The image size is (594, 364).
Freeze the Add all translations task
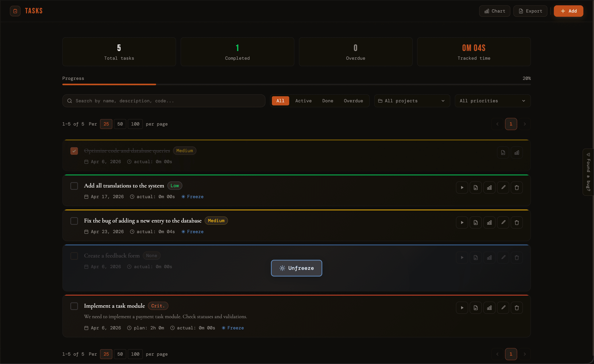tap(192, 197)
